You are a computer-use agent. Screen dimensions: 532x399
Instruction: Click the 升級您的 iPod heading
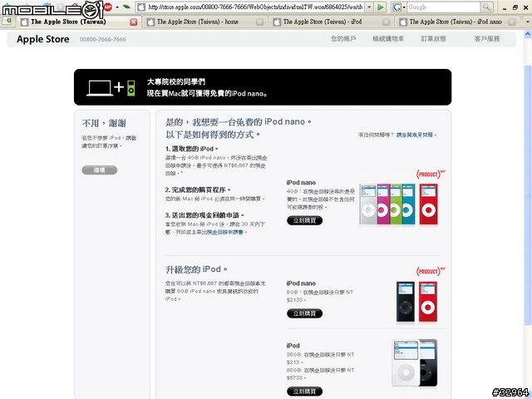coord(196,269)
